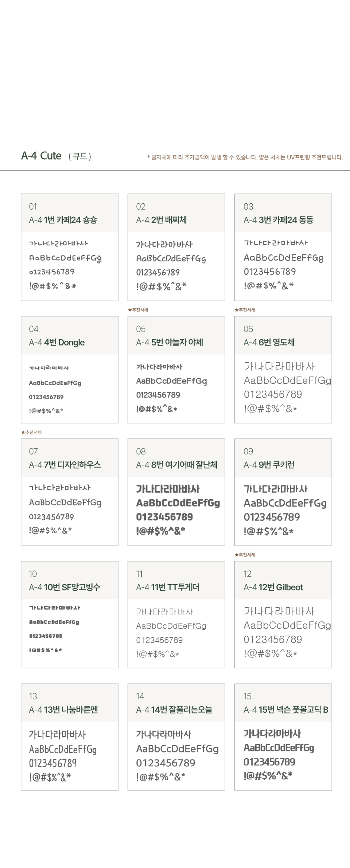This screenshot has height=868, width=350.
Task: Select the 02 배찌체 font card
Action: (176, 247)
